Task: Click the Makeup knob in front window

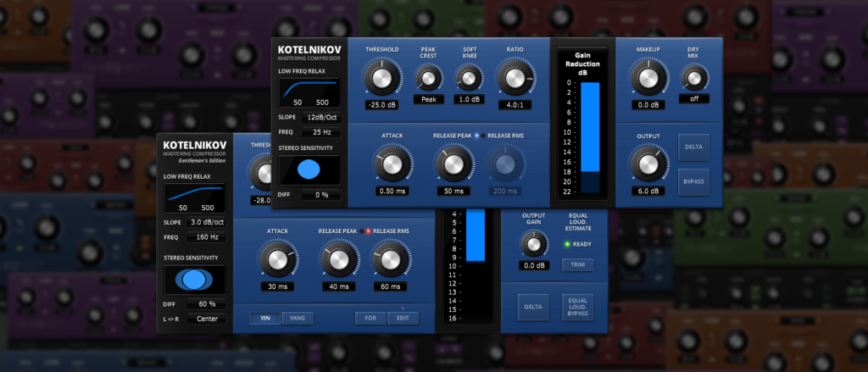Action: tap(647, 79)
